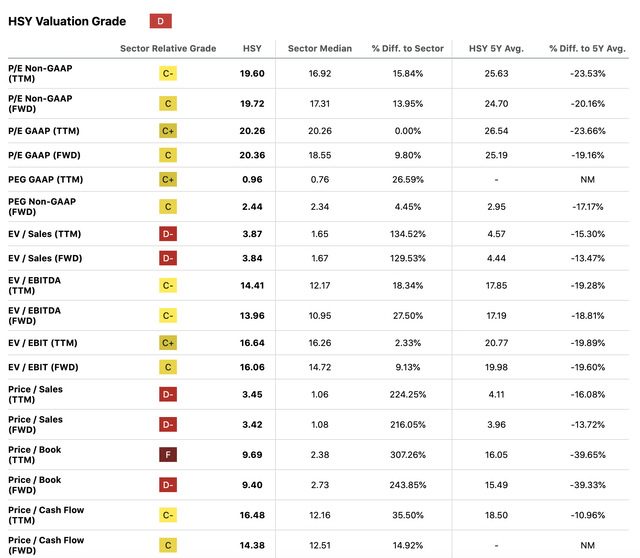
Task: Click the C+ grade badge for EV / EBIT (TTM)
Action: [x=168, y=343]
